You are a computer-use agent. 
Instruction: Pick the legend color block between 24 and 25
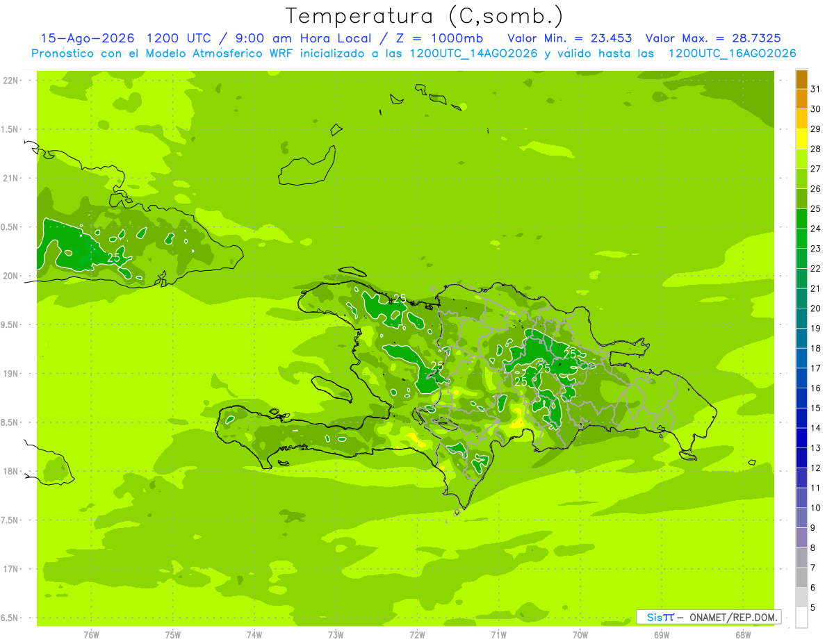coord(801,220)
